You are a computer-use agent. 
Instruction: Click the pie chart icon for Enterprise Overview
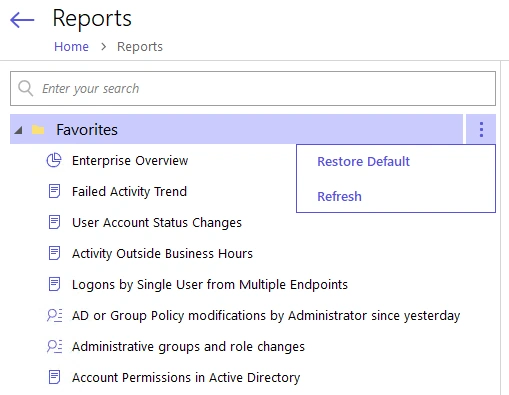click(54, 160)
